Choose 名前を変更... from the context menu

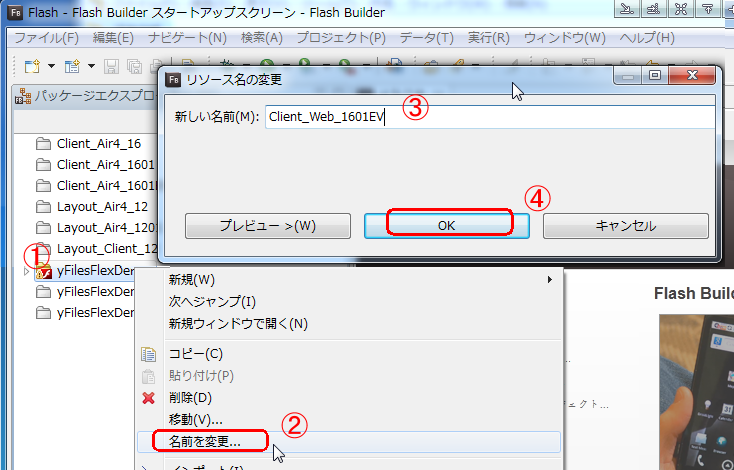pyautogui.click(x=349, y=441)
